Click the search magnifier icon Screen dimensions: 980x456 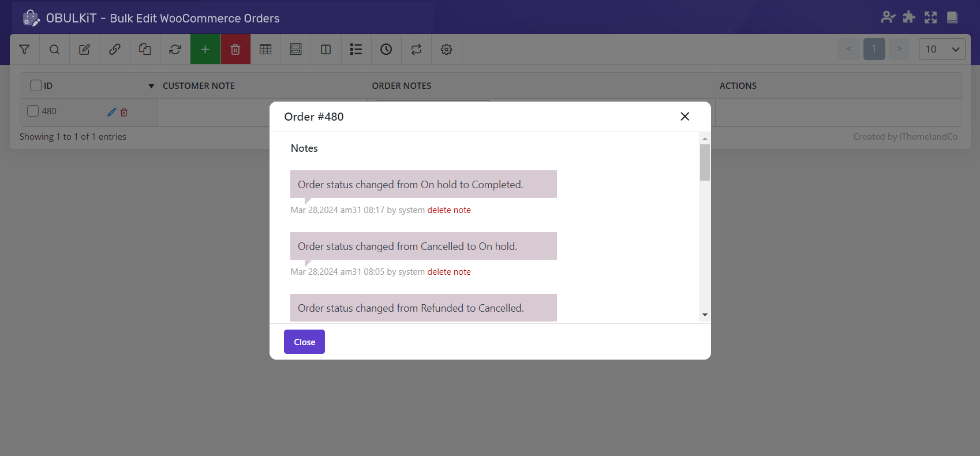54,50
